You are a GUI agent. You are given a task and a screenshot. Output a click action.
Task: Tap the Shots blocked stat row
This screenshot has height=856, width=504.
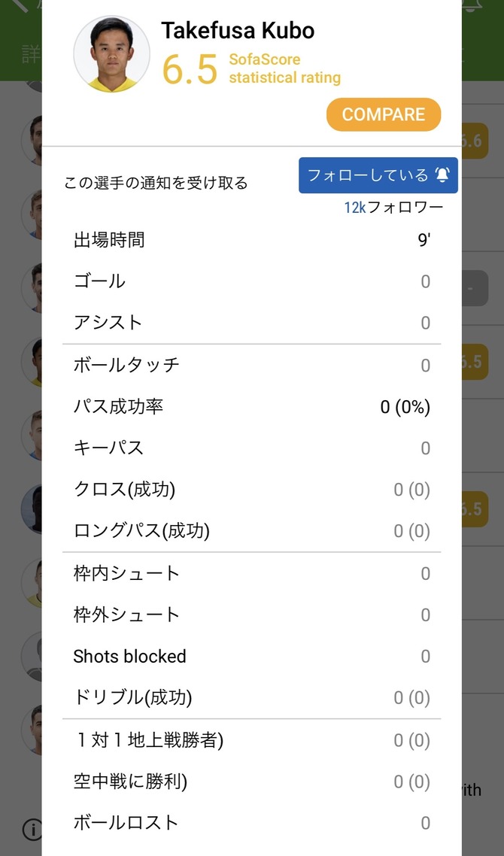point(252,656)
